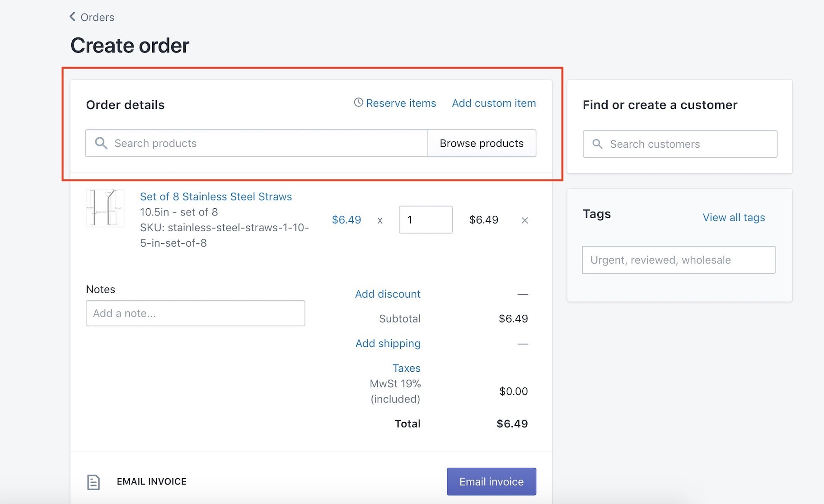Viewport: 824px width, 504px height.
Task: Select Add custom item
Action: click(494, 103)
